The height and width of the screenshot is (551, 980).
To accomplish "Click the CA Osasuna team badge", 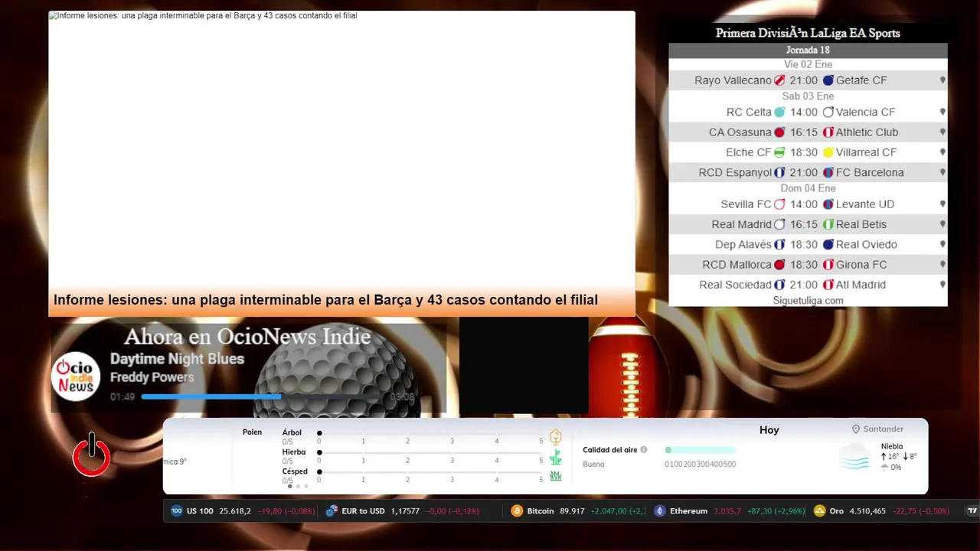I will pyautogui.click(x=779, y=132).
